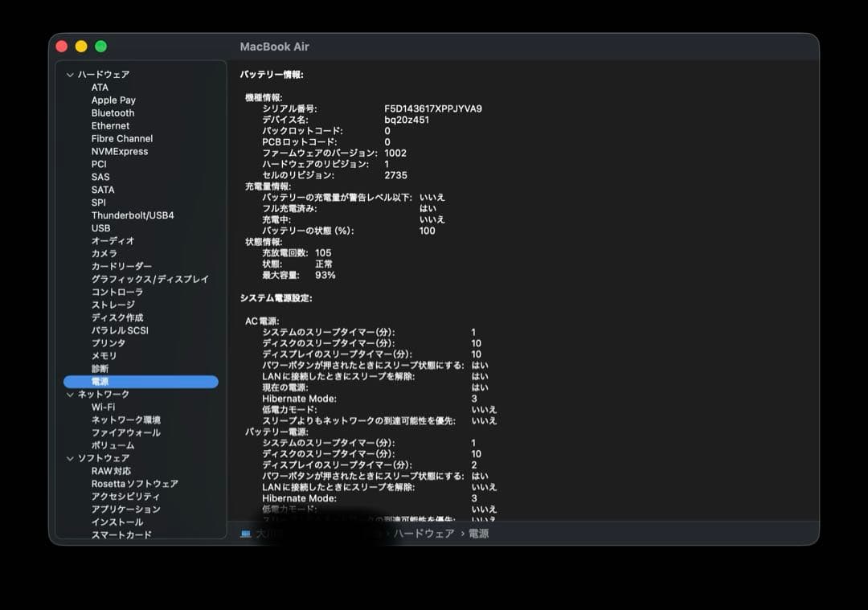Click cell revision value 2735
Screen dimensions: 868x610
[x=395, y=175]
